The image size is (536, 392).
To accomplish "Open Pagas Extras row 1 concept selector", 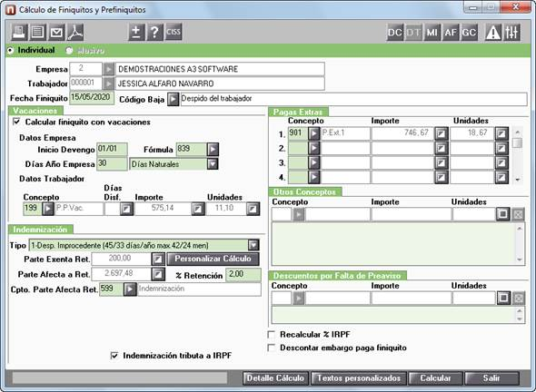I will coord(313,133).
